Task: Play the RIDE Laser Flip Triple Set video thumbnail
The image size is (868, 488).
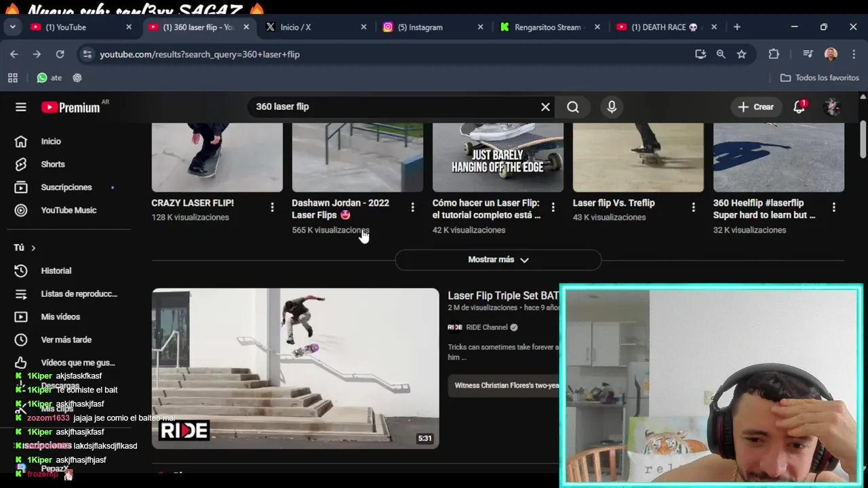Action: (296, 369)
